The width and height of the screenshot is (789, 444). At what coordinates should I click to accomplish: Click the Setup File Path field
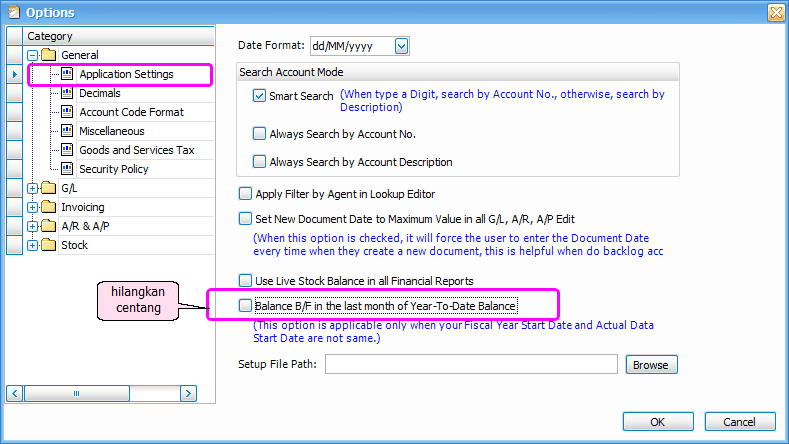471,365
